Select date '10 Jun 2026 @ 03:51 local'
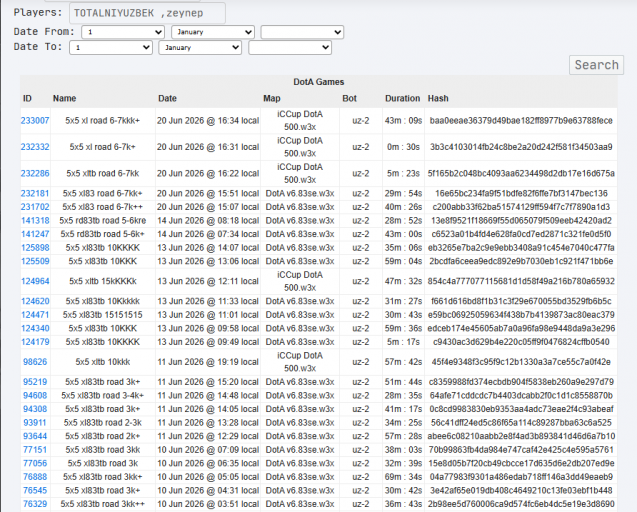This screenshot has width=637, height=512. point(208,504)
